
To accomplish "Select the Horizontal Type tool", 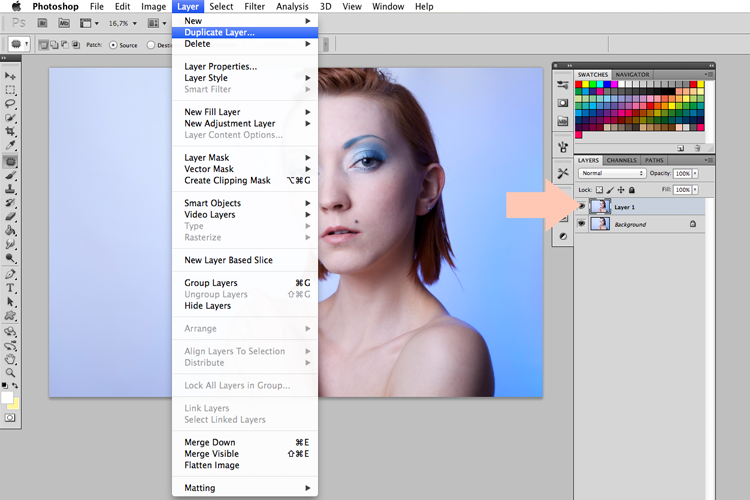I will (10, 288).
